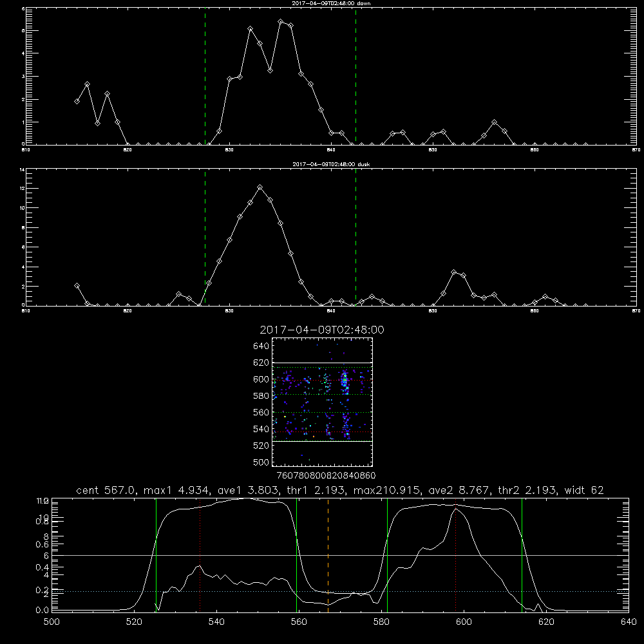Click the right green dashed line in dawn plot
This screenshot has height=644, width=644.
click(x=355, y=77)
